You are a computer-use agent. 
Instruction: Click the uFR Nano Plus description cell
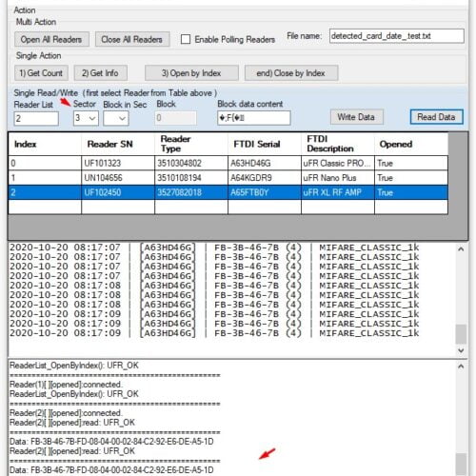[x=338, y=178]
